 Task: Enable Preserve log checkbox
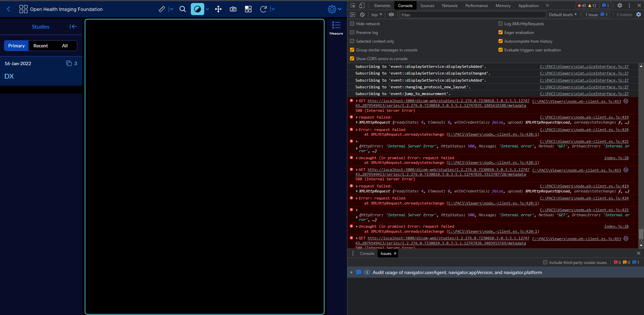[x=352, y=32]
